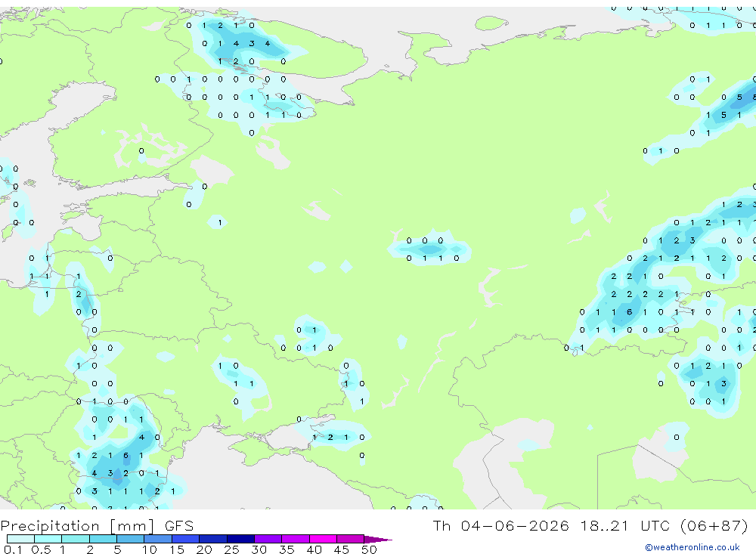Click the legend label '10'
The width and height of the screenshot is (756, 554).
pos(150,549)
